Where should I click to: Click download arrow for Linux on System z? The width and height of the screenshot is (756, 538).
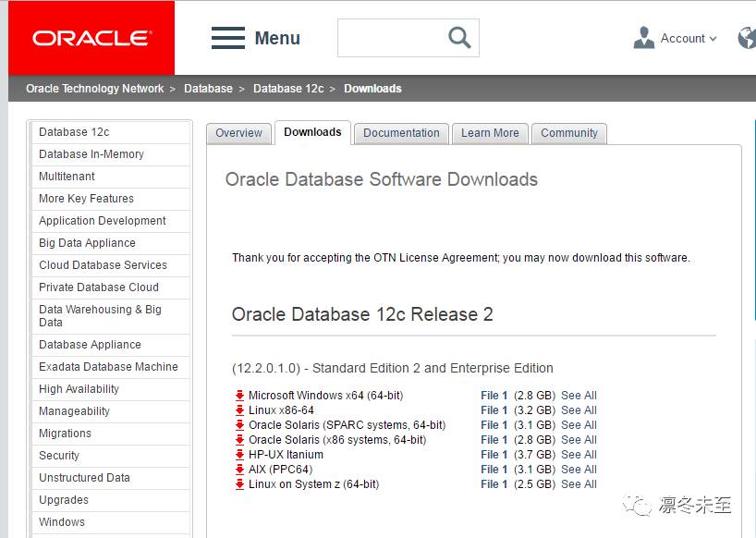pyautogui.click(x=239, y=484)
